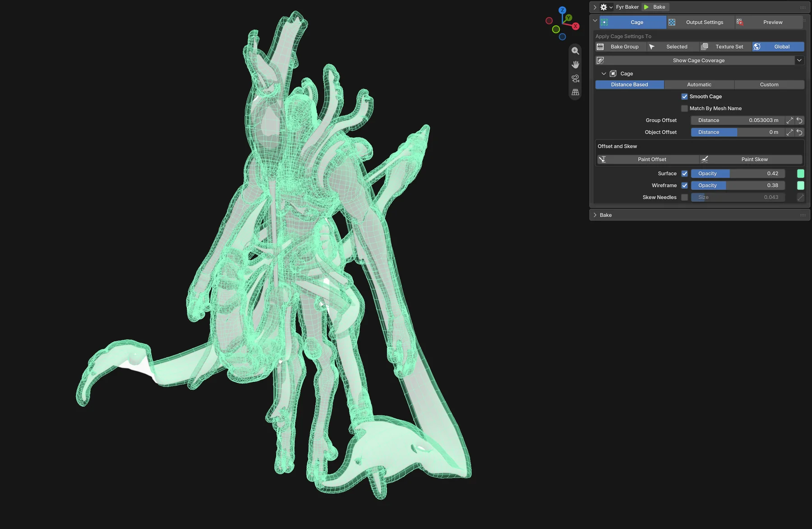Reset the Group Offset distance value
Screen dimensions: 812x529
pyautogui.click(x=799, y=121)
